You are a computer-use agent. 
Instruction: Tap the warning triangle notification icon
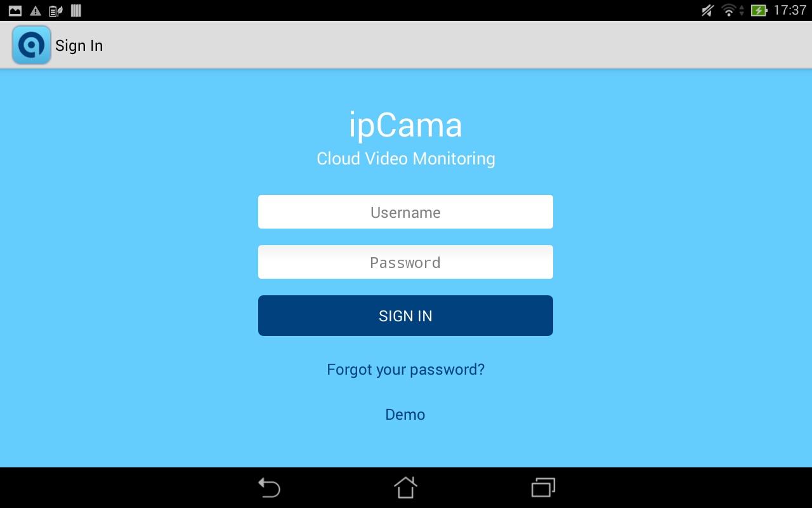tap(35, 11)
